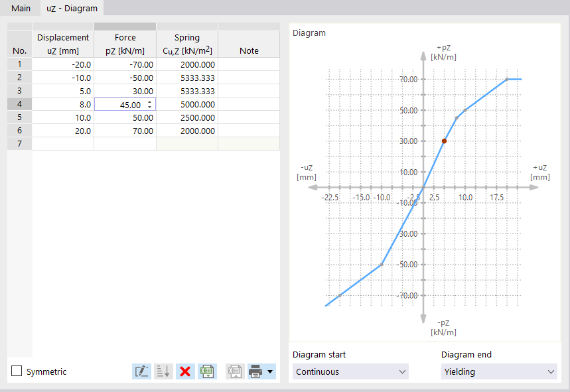Screen dimensions: 570x392
Task: Select row number 4 header
Action: click(x=20, y=104)
